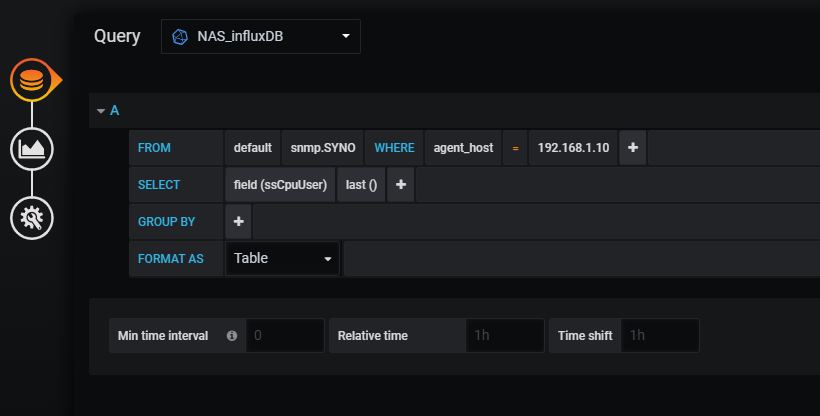This screenshot has width=820, height=416.
Task: Click the Query heading text
Action: (117, 36)
